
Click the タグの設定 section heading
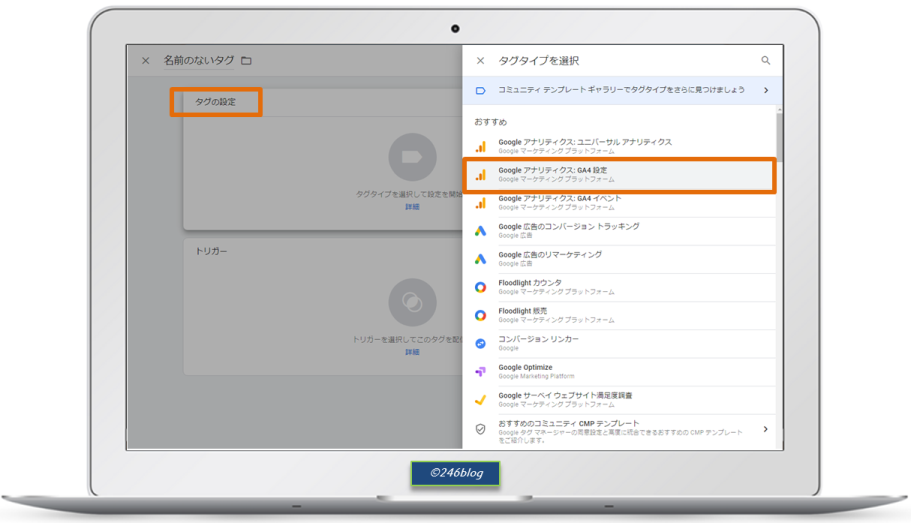tap(216, 102)
